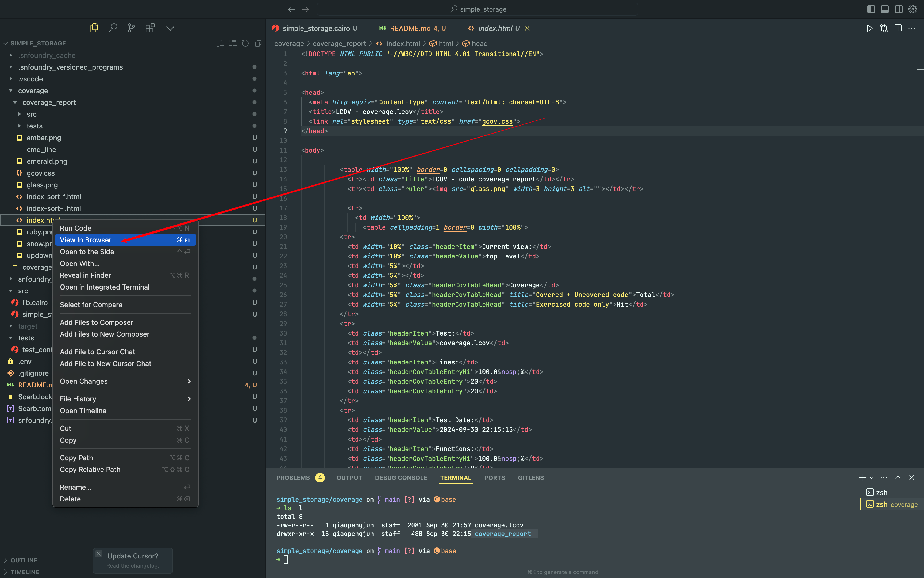Screen dimensions: 924x578
Task: Close the terminal panel
Action: click(911, 477)
